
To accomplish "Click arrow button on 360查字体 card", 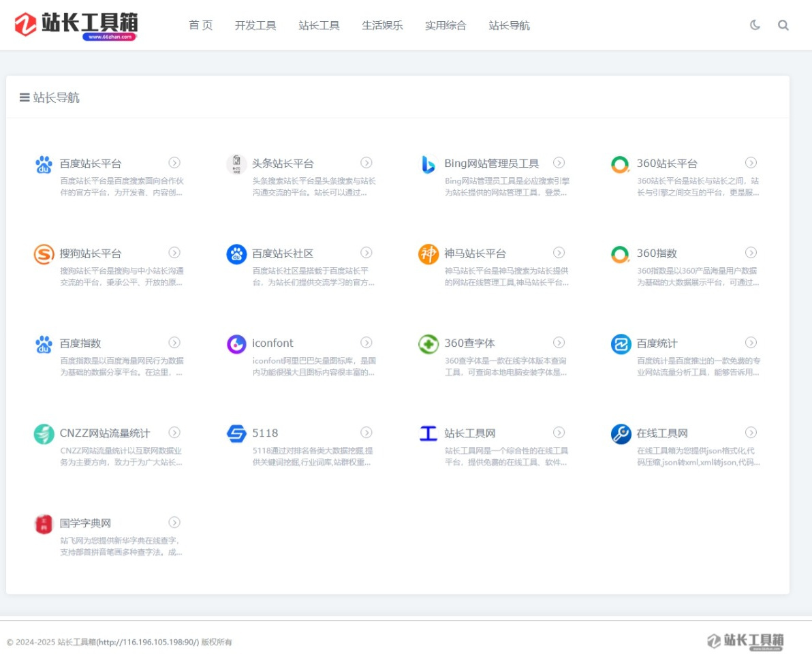I will [x=559, y=342].
